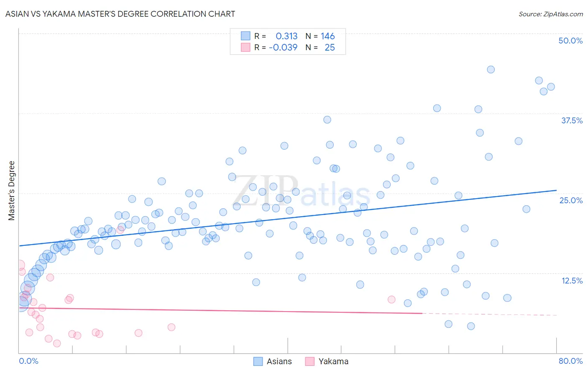Image resolution: width=588 pixels, height=373 pixels.
Task: Click the ZIPatlas watermark at chart center
Action: 302,192
